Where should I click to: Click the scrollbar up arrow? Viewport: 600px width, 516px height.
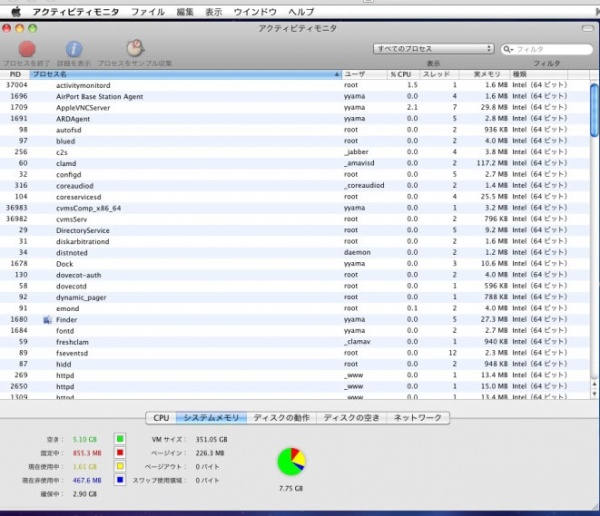point(594,384)
